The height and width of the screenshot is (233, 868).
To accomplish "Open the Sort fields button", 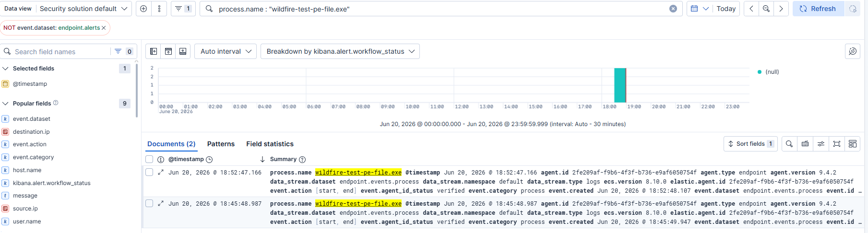I will (x=750, y=144).
